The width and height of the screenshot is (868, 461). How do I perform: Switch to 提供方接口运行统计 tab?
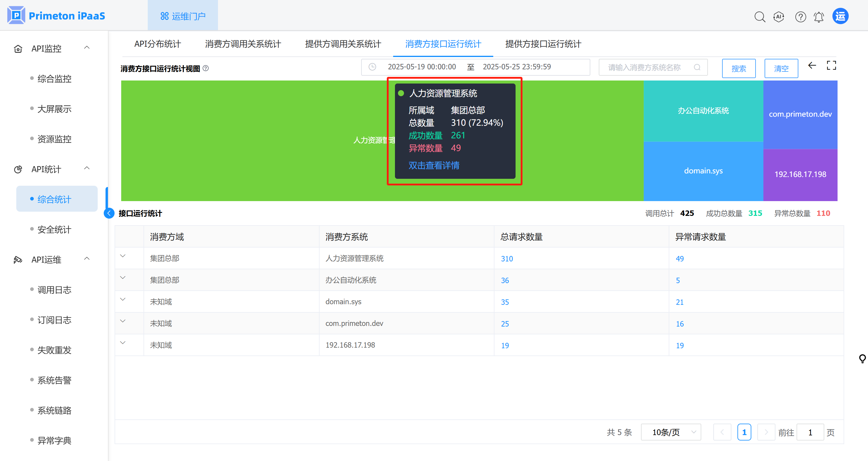(x=543, y=44)
